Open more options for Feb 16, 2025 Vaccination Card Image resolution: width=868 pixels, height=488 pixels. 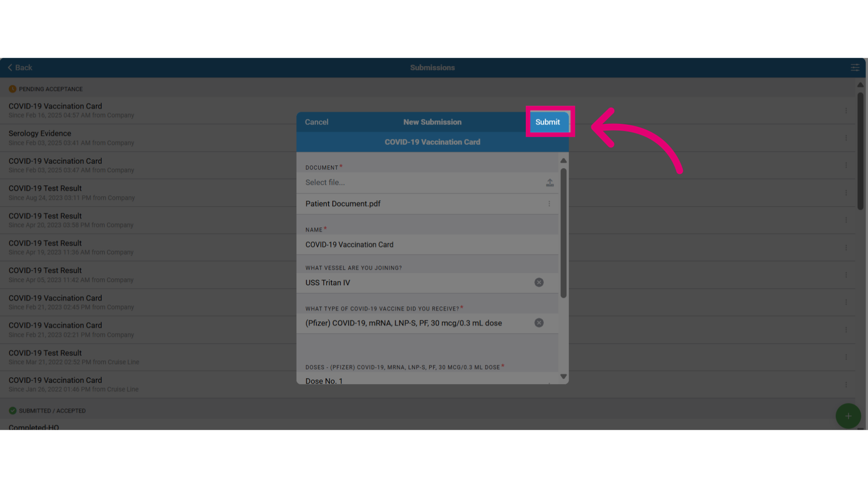[x=846, y=111]
